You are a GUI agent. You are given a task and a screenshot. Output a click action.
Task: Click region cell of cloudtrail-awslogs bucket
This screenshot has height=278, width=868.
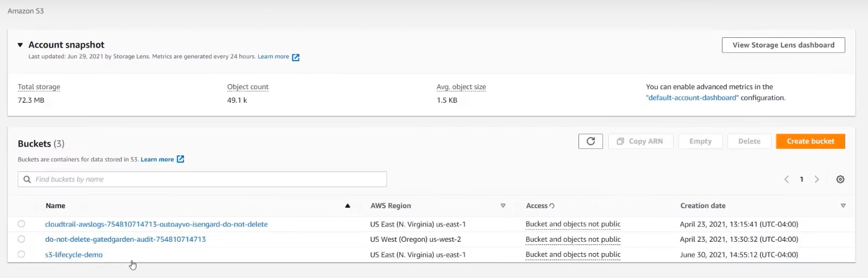click(418, 224)
